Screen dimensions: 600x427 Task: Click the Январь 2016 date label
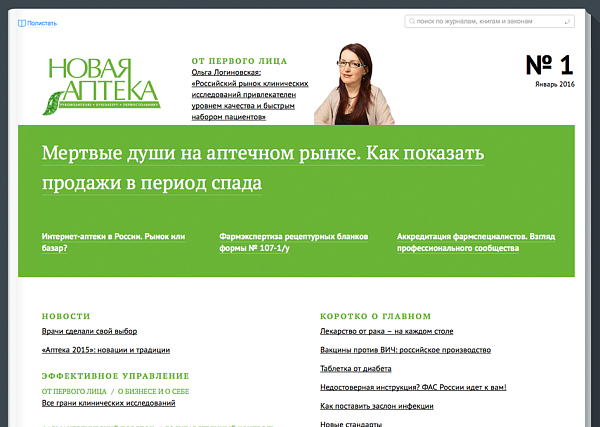click(x=555, y=84)
